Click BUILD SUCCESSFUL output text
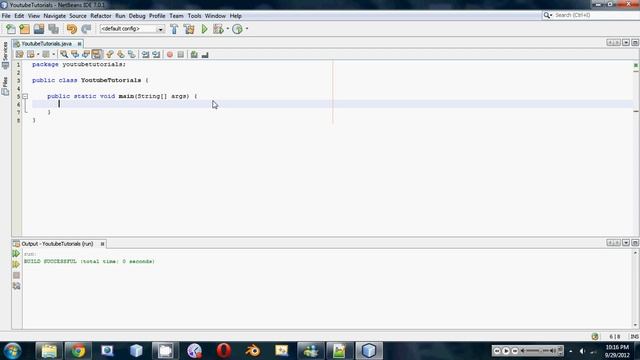This screenshot has width=640, height=360. [x=50, y=261]
